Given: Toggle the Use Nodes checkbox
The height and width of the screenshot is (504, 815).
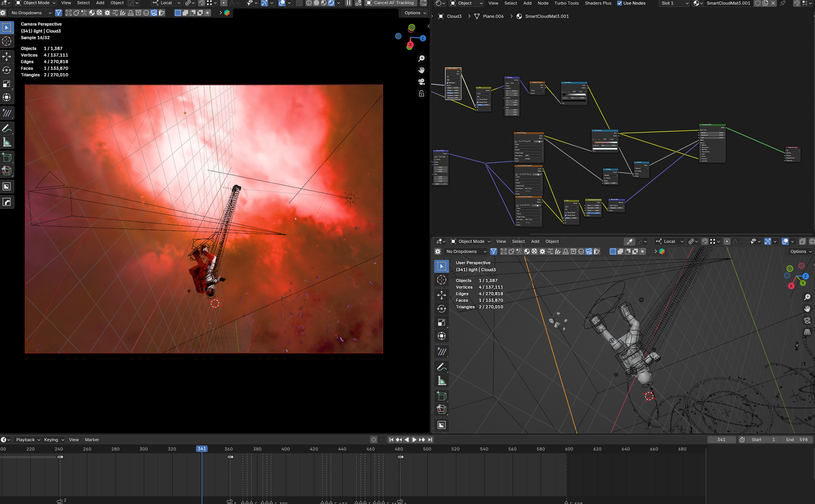Looking at the screenshot, I should 619,3.
